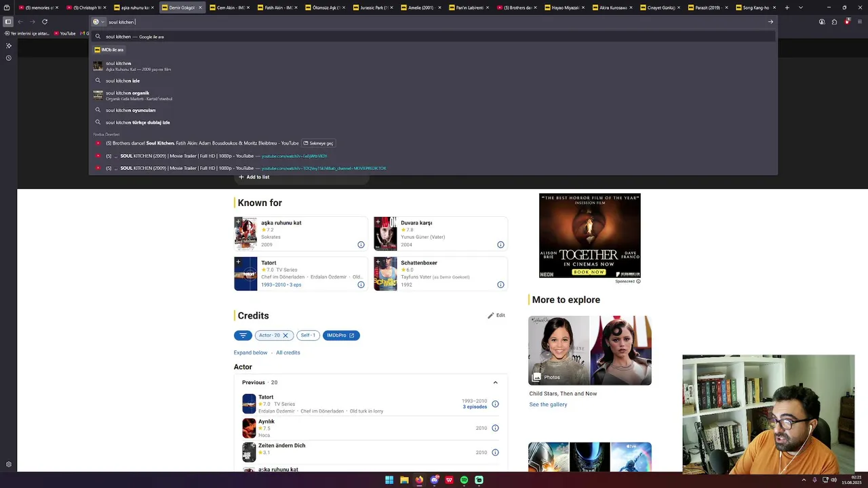Choose 'soul kitchen türkçe dublaj izle' suggestion
Screen dimensions: 868x488
pyautogui.click(x=434, y=123)
